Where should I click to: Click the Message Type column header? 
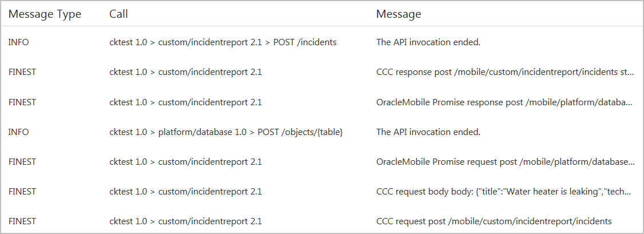(x=45, y=14)
